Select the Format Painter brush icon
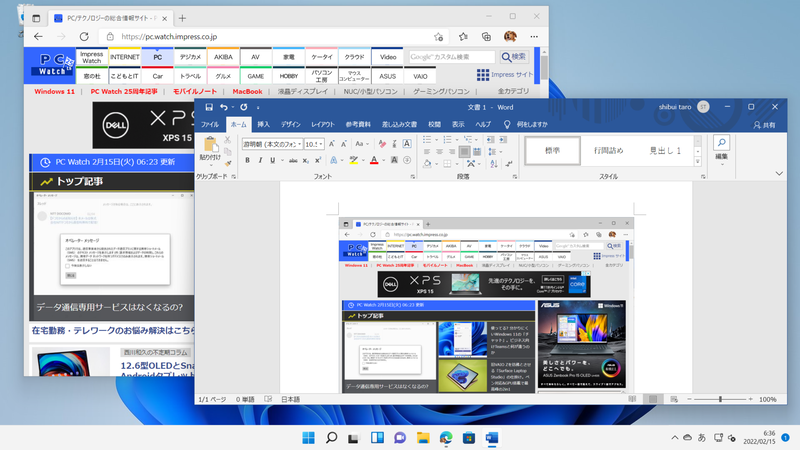The image size is (800, 450). click(228, 164)
